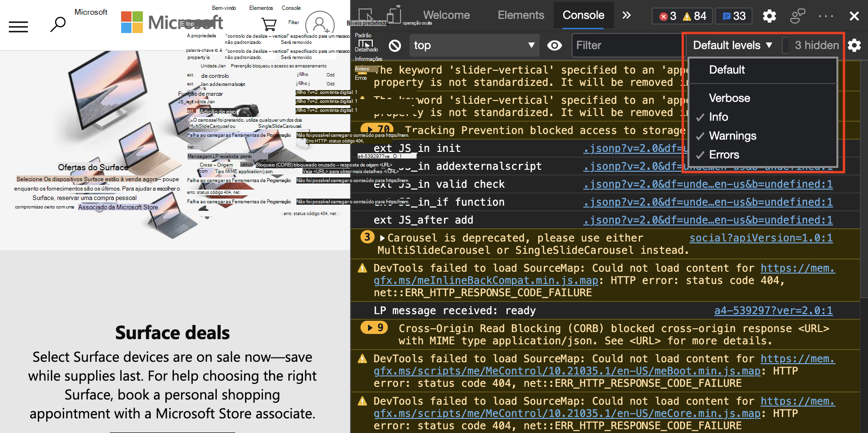The image size is (868, 433).
Task: Open the a4-539297?ver=2.0:1 source link
Action: point(773,311)
